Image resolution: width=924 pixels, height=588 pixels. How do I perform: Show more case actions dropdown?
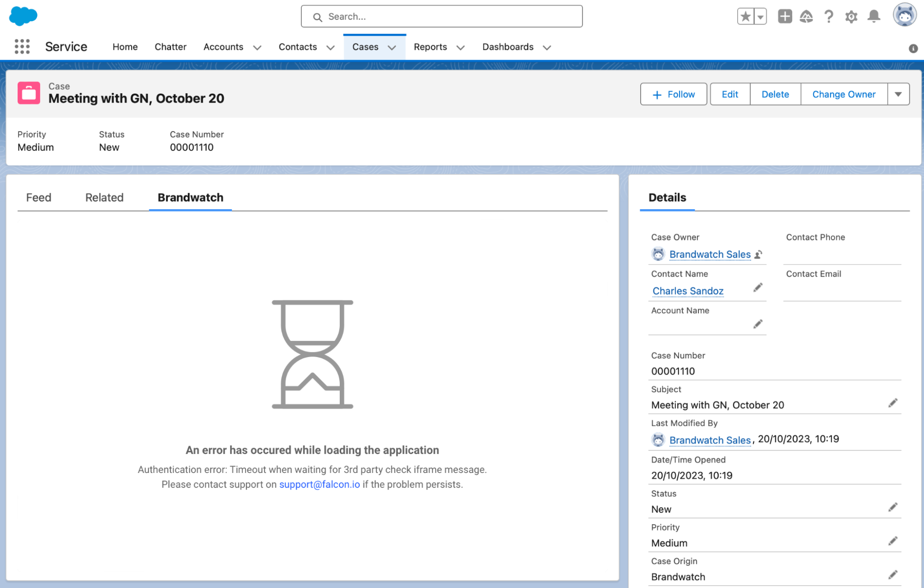pos(898,94)
